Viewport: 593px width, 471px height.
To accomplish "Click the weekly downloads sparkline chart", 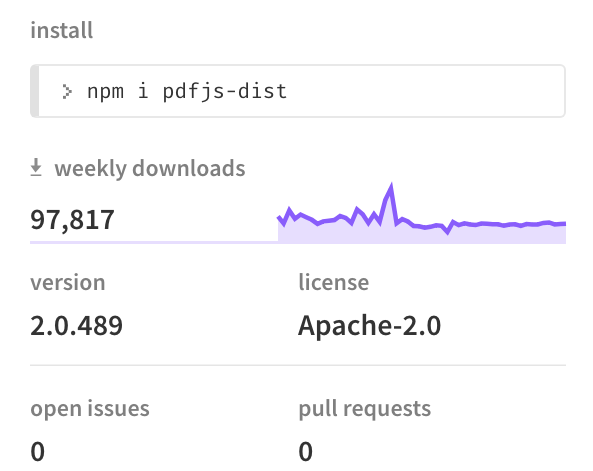I will (422, 213).
